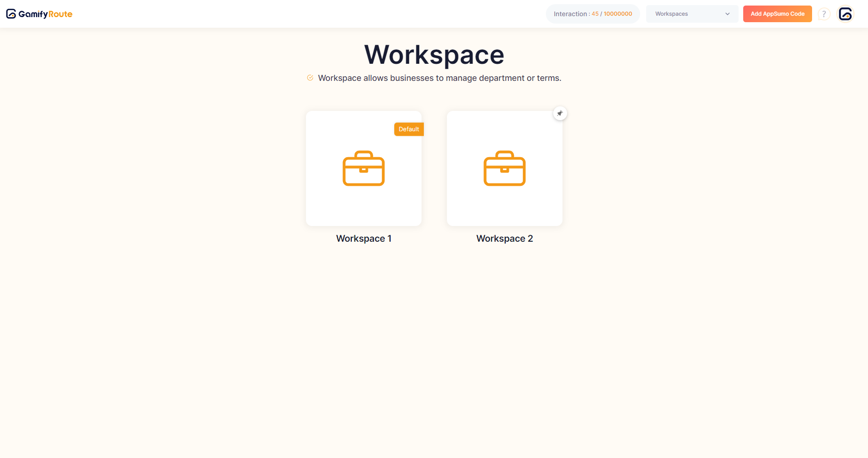Open the Workspaces dropdown
The height and width of the screenshot is (458, 868).
[x=684, y=14]
